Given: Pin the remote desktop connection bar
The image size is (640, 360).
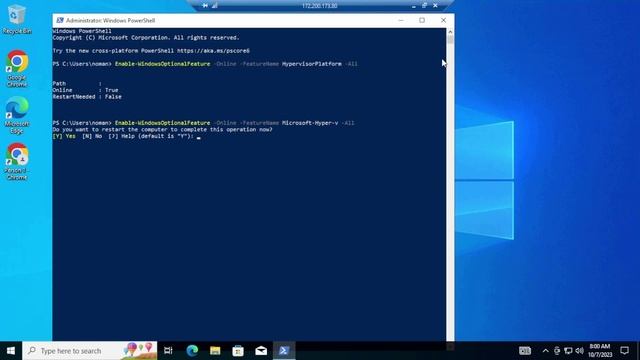Looking at the screenshot, I should click(205, 6).
